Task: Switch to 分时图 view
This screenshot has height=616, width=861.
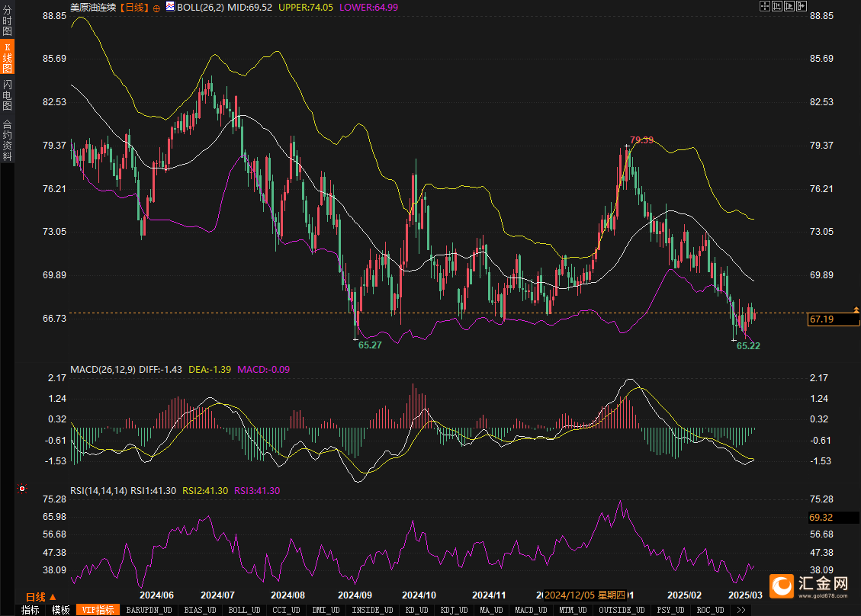Action: (7, 21)
